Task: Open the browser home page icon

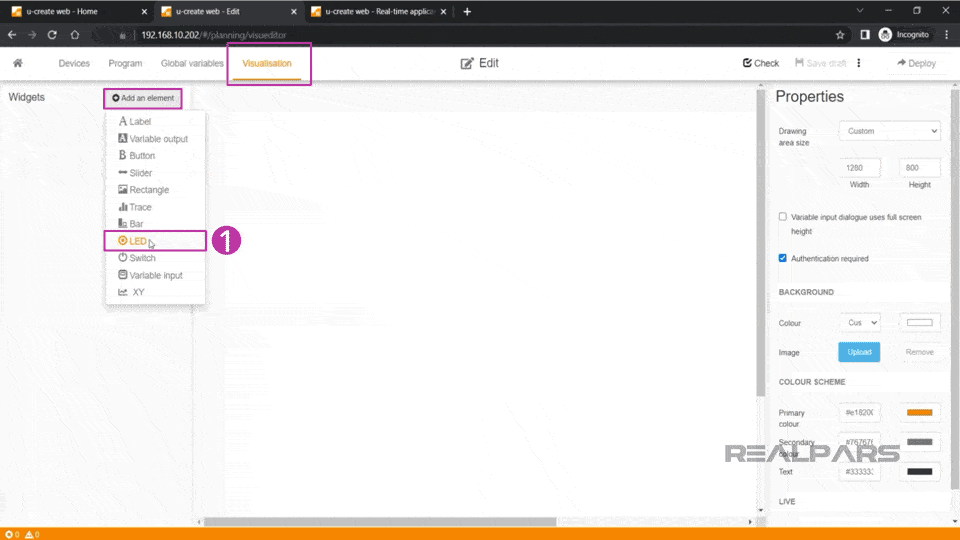Action: pyautogui.click(x=75, y=35)
